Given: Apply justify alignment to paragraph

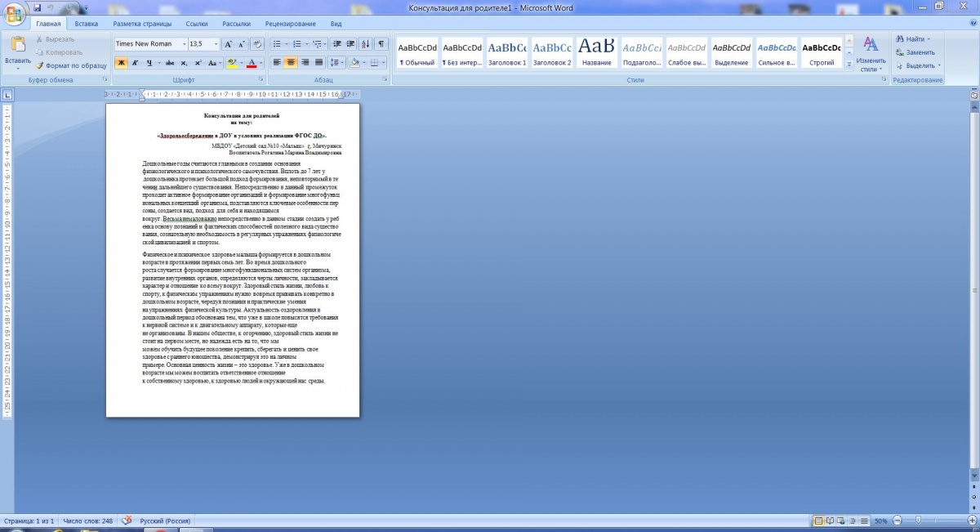Looking at the screenshot, I should [319, 62].
